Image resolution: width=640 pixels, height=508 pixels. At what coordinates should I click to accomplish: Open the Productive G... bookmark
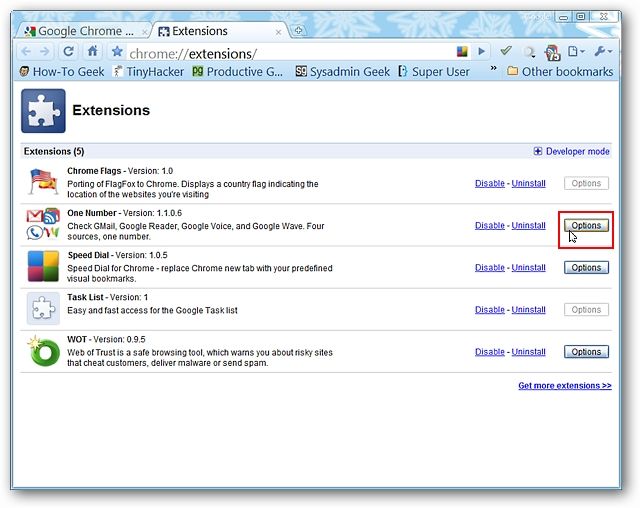tap(238, 72)
